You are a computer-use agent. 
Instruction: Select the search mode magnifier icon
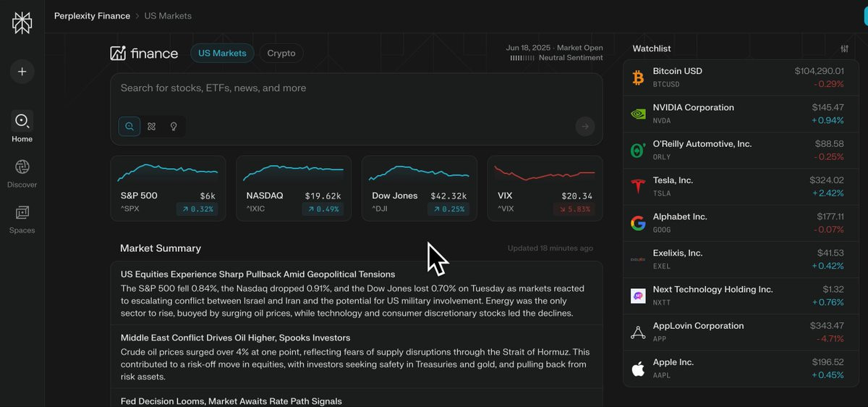[129, 126]
